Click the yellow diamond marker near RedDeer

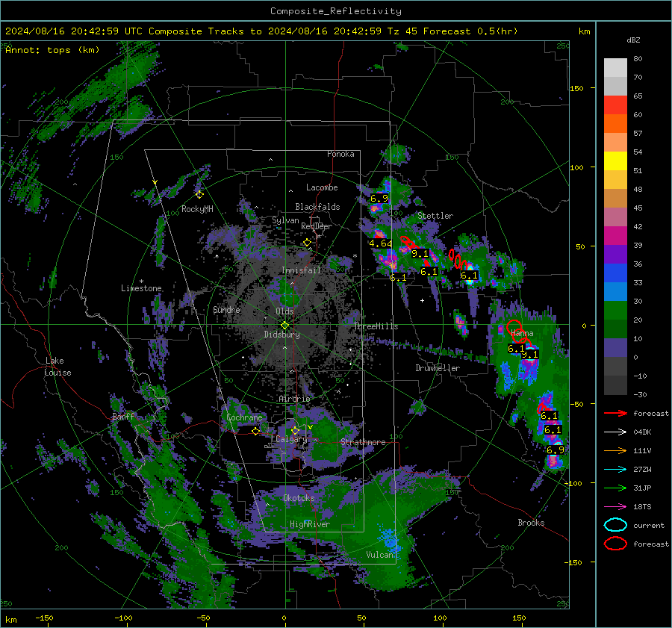pos(308,243)
